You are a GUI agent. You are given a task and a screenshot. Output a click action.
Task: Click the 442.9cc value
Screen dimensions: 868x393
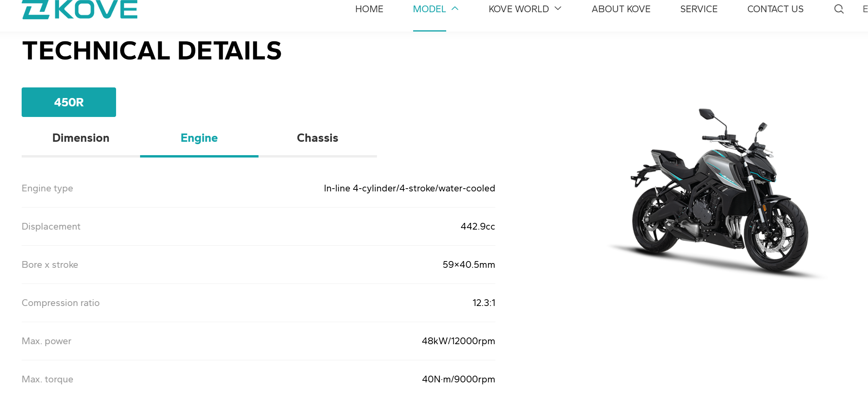pos(478,226)
